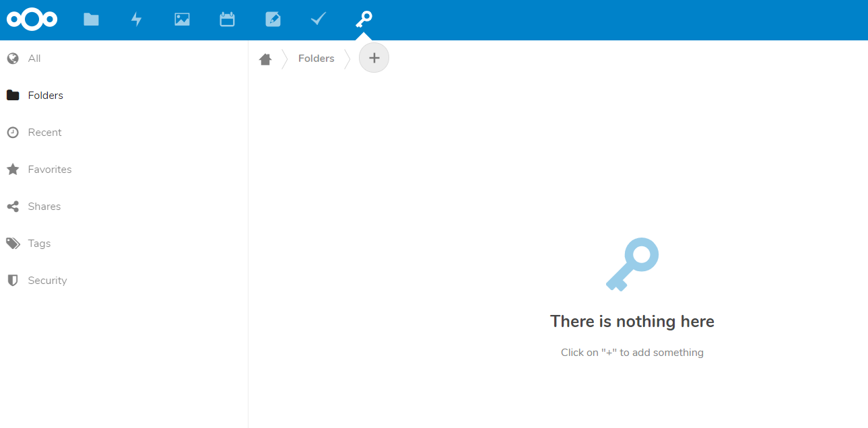Click the share icon beside Shares
This screenshot has height=428, width=868.
[13, 207]
